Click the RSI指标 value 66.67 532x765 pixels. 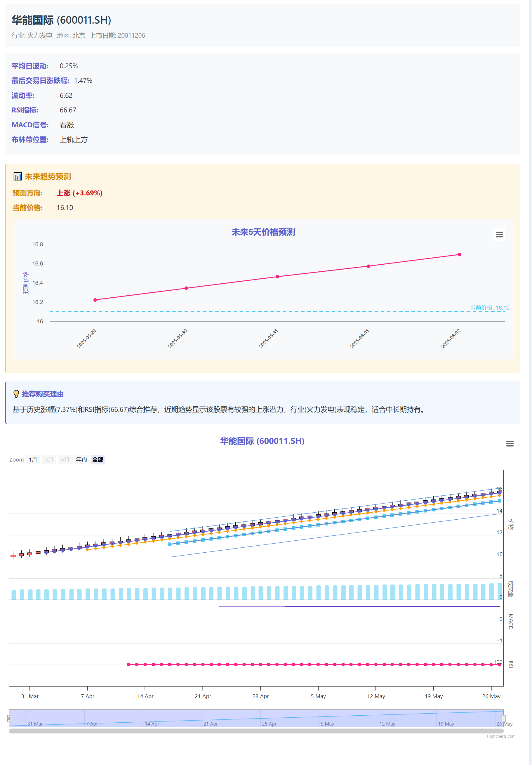coord(68,110)
